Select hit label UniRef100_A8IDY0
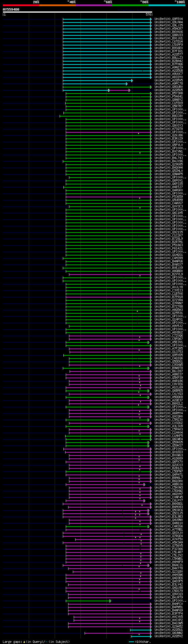 tap(169, 77)
